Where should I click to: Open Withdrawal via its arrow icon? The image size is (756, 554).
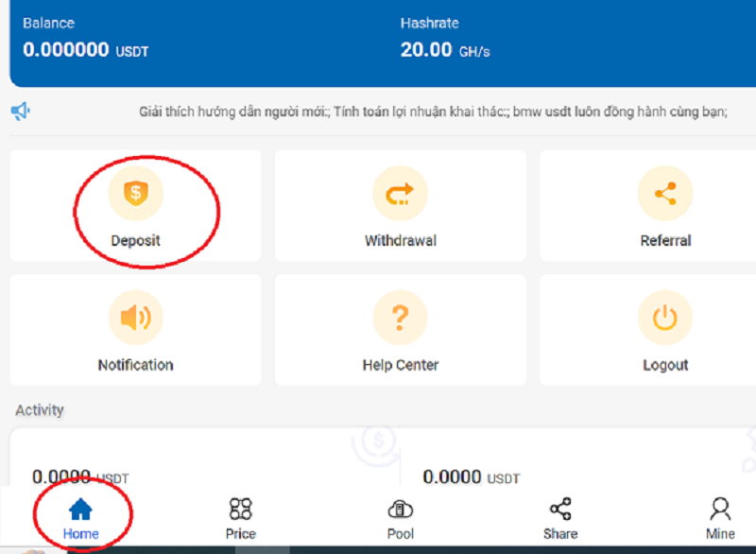401,194
